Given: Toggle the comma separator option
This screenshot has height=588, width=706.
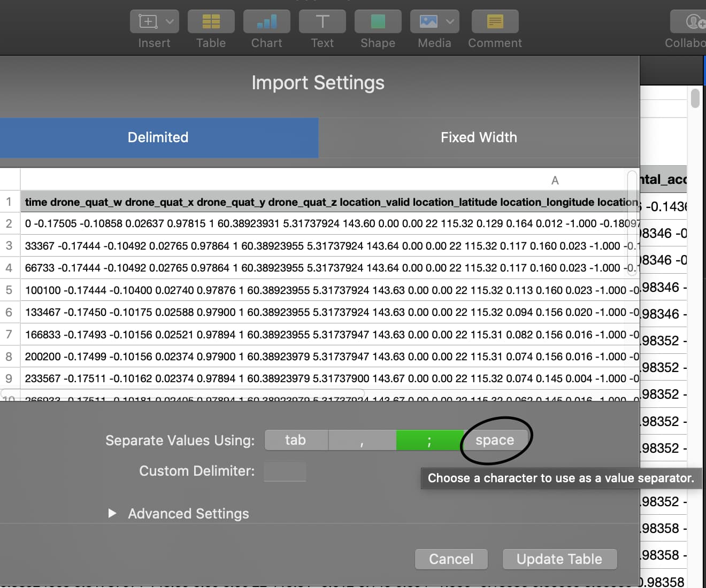Looking at the screenshot, I should point(362,440).
